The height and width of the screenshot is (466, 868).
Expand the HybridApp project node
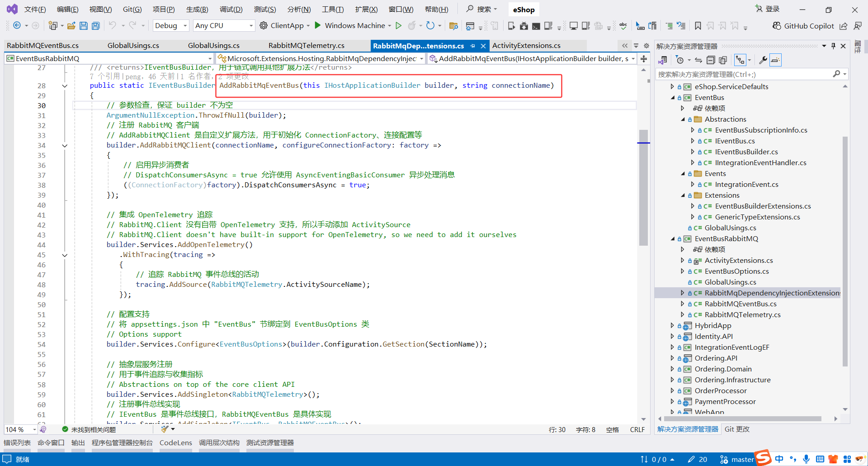point(672,325)
